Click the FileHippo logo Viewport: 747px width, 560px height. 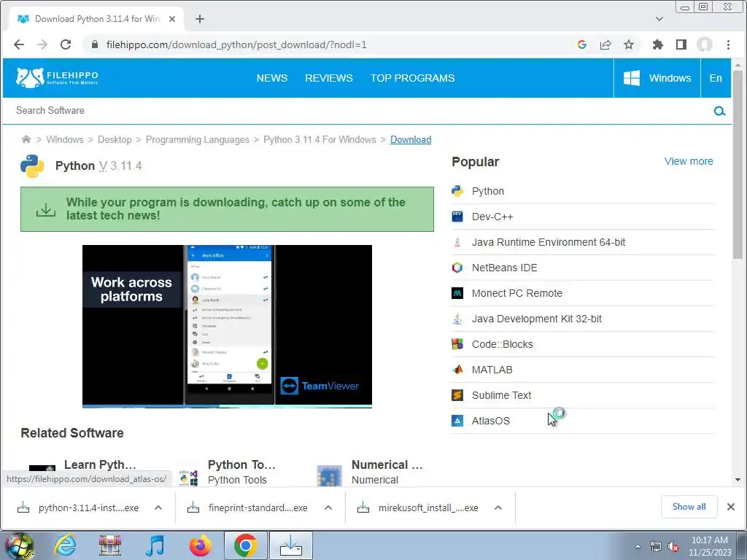click(x=57, y=77)
